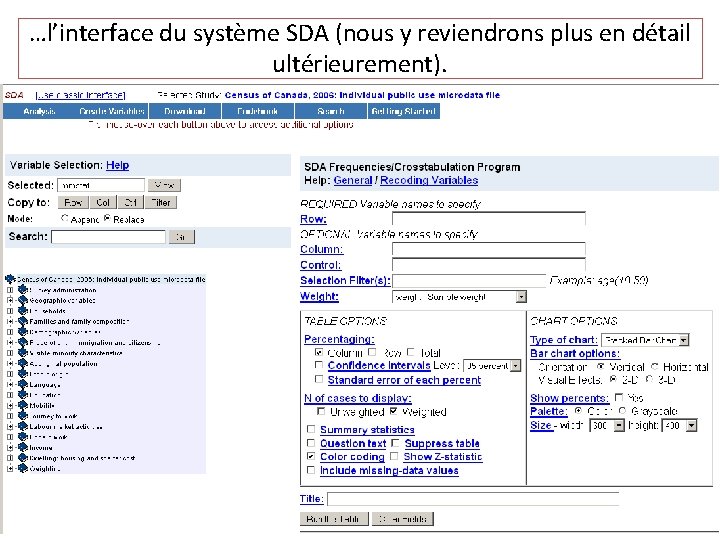
Task: Open the Search menu in the blue bar
Action: click(x=331, y=111)
